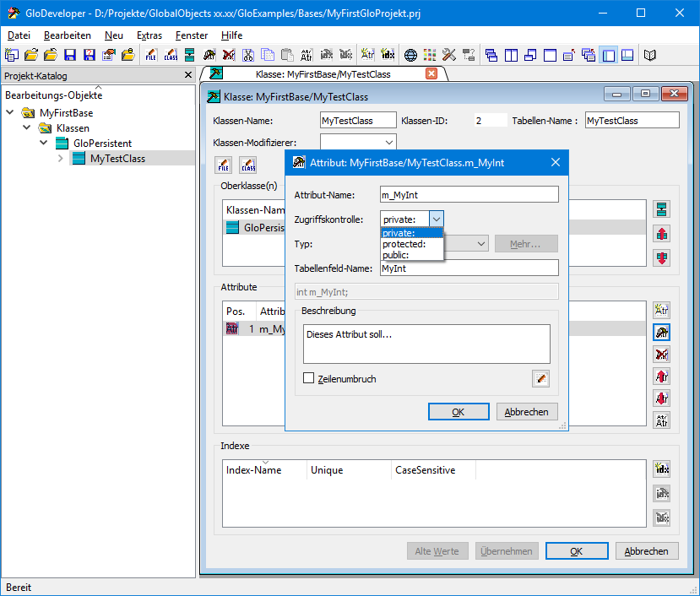Select GloPersistent in the project tree
The image size is (700, 596).
click(x=103, y=143)
